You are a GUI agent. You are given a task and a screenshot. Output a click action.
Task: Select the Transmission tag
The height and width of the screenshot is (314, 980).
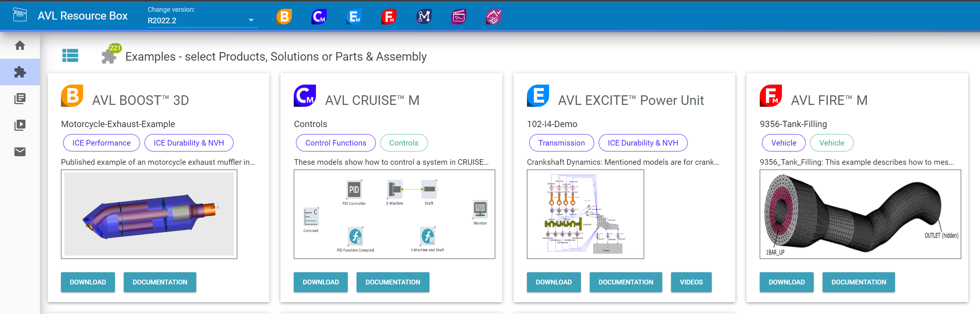click(562, 143)
